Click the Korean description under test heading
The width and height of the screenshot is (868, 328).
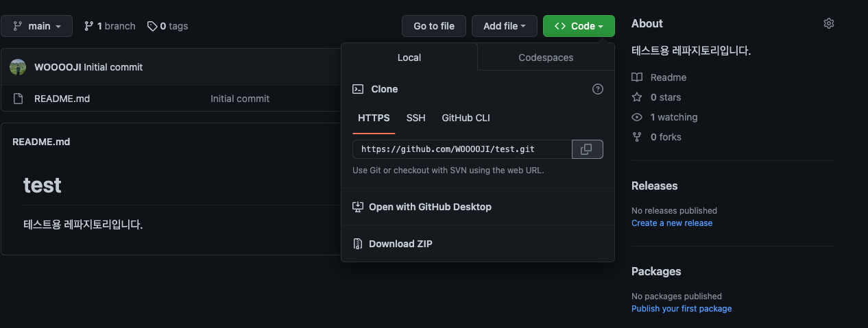click(x=83, y=224)
